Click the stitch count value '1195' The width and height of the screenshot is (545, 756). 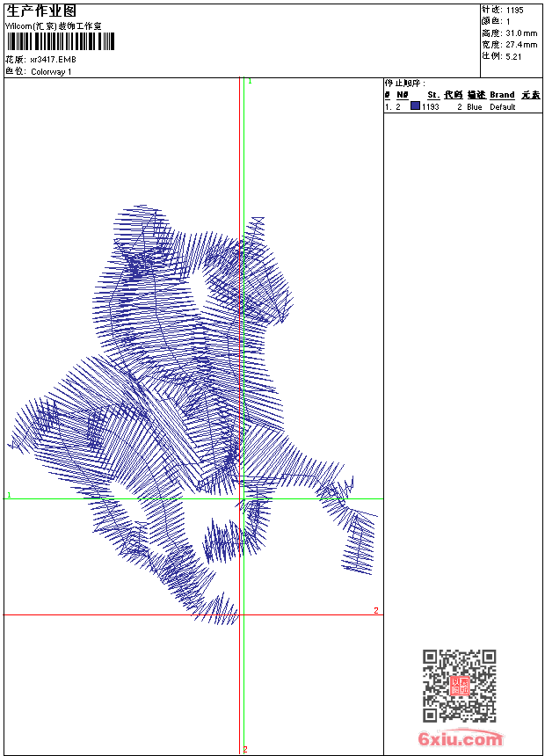click(x=514, y=11)
